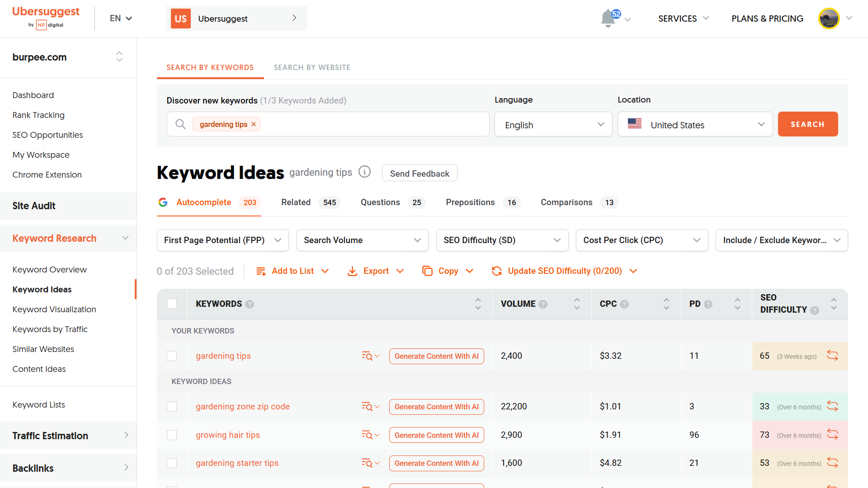
Task: Click the US project badge icon
Action: [180, 19]
